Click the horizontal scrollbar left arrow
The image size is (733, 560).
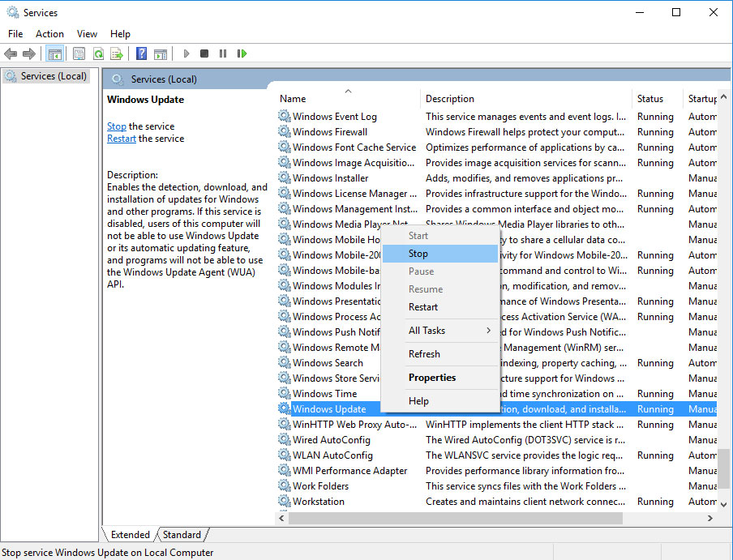(x=282, y=518)
